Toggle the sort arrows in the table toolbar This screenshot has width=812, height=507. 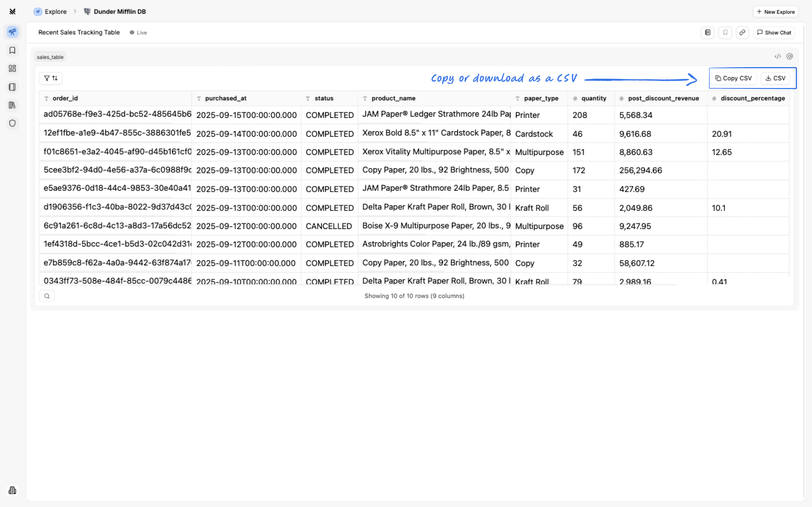pyautogui.click(x=55, y=78)
